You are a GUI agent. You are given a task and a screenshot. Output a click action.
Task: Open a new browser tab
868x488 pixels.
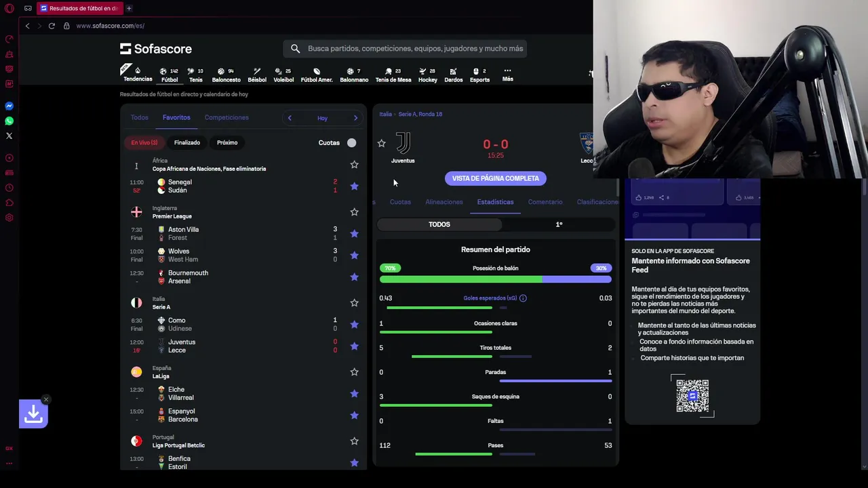pyautogui.click(x=129, y=8)
